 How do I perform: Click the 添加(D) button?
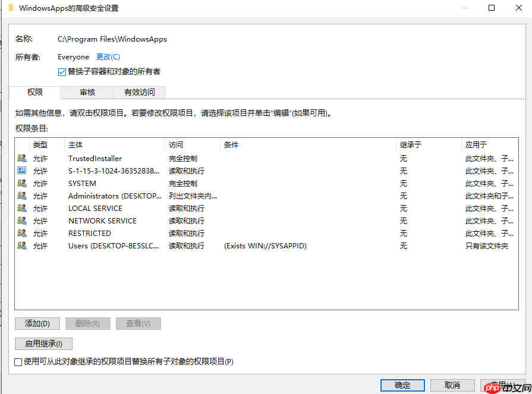pyautogui.click(x=37, y=323)
